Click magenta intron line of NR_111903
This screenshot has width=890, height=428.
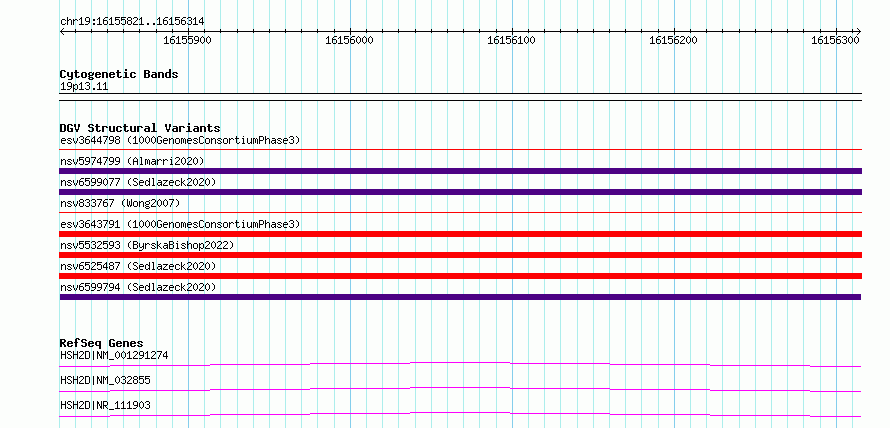pos(460,414)
